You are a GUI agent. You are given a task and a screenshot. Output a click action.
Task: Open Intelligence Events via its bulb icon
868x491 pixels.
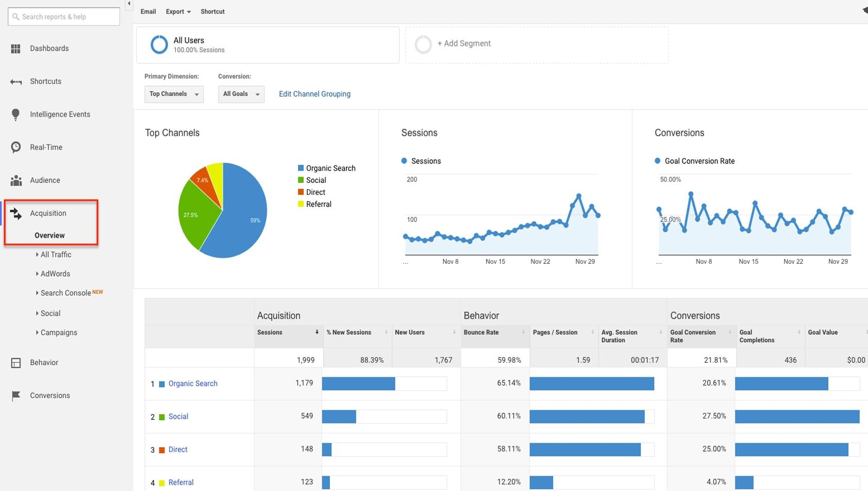click(x=15, y=114)
